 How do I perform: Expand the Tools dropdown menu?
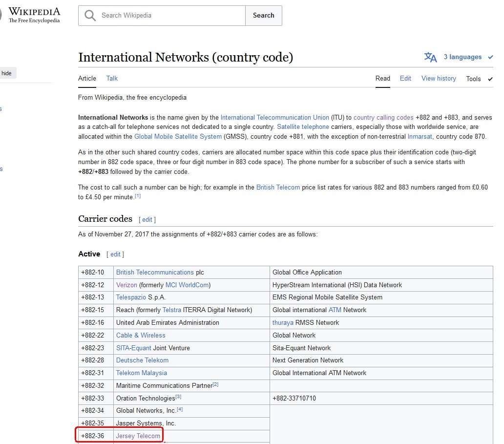[479, 79]
